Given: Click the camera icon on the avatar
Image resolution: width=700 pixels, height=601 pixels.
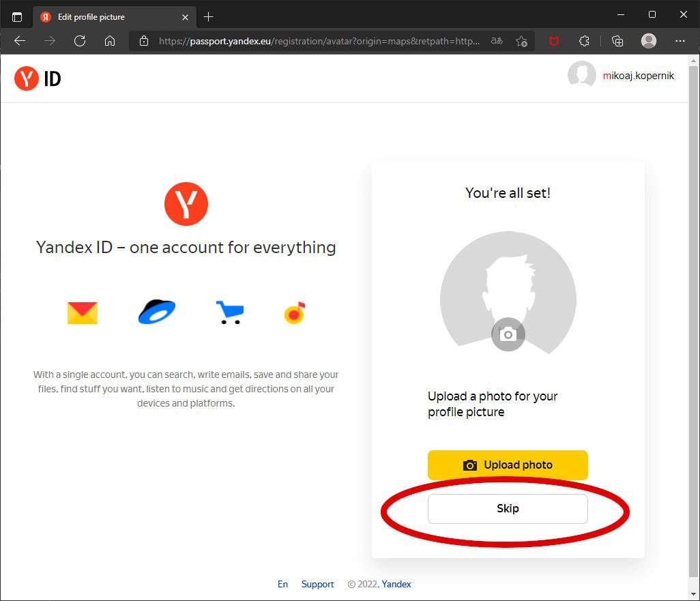Looking at the screenshot, I should pos(508,334).
